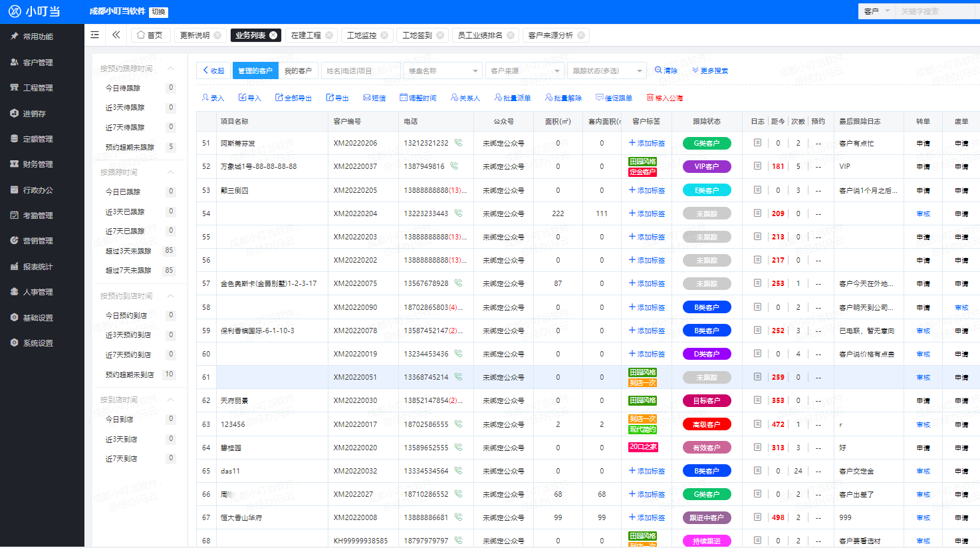Click 添加标签 for row 51 阿斯蒂芬发

click(647, 143)
